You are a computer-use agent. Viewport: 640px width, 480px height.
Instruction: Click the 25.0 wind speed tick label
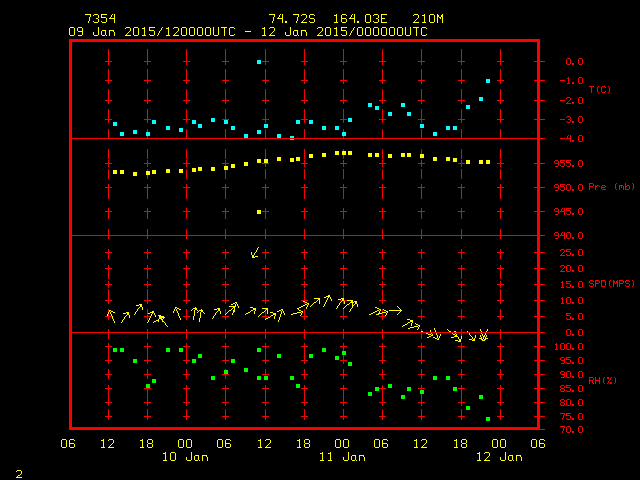pos(571,253)
